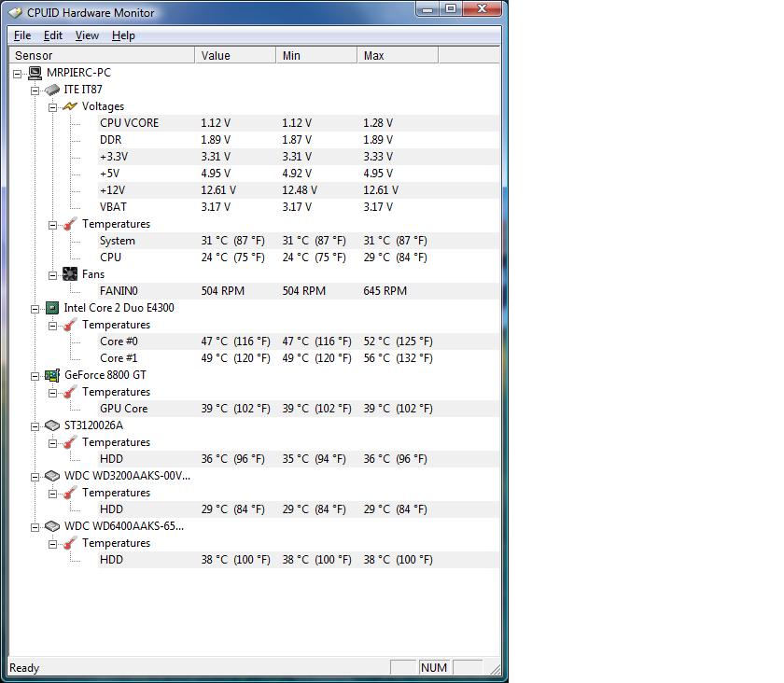The height and width of the screenshot is (683, 784).
Task: Select the Core #1 row
Action: (299, 358)
